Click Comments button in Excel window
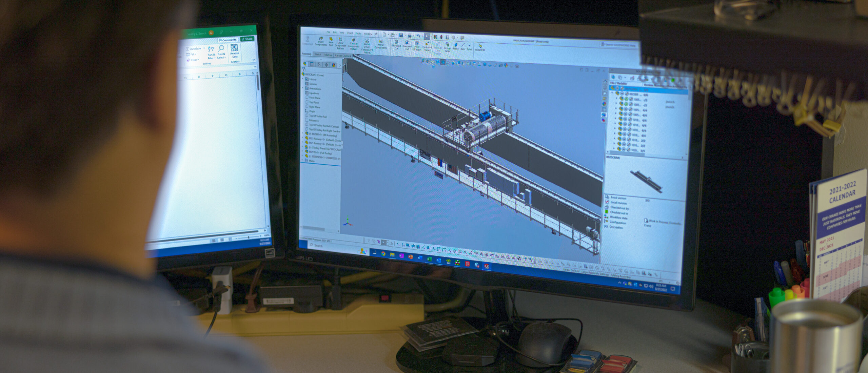 point(228,40)
